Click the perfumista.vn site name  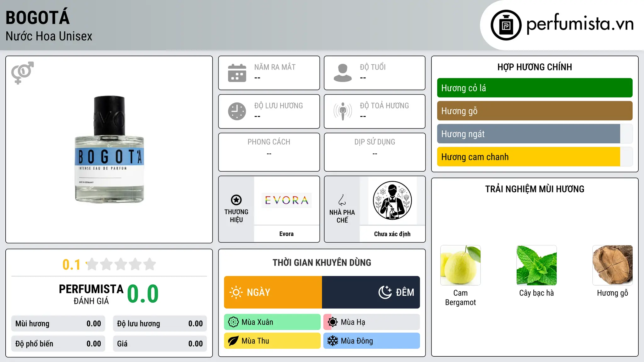580,24
